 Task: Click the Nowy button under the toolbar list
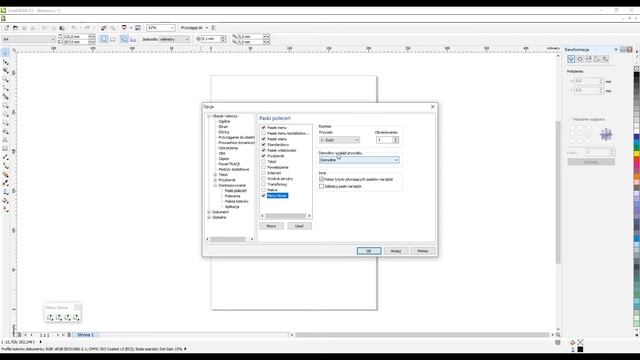(x=271, y=226)
